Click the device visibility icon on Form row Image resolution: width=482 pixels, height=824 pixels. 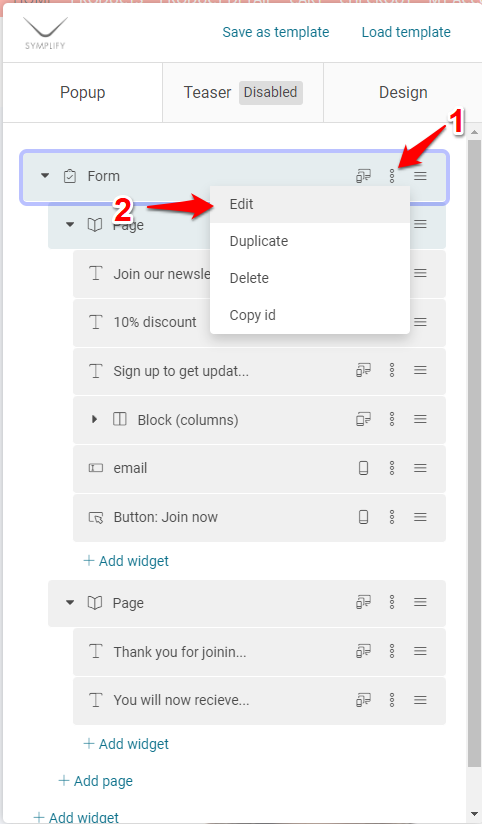coord(363,176)
